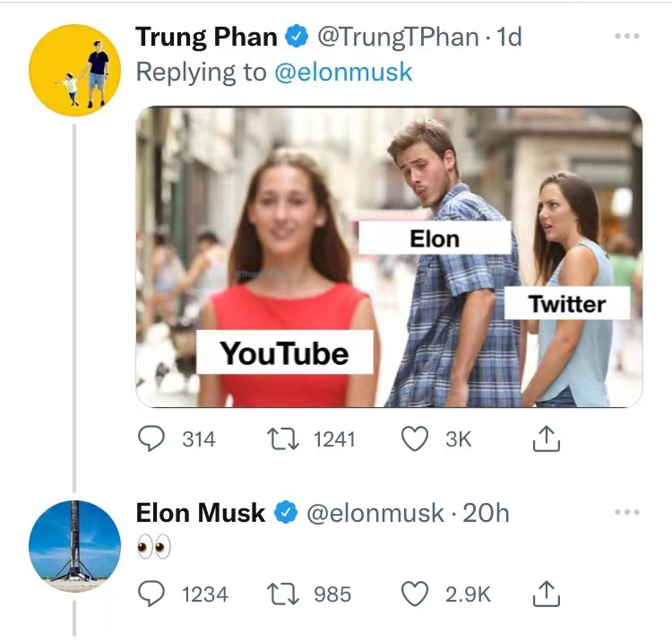Like Trung Phan's tweet
The width and height of the screenshot is (672, 642).
(415, 438)
